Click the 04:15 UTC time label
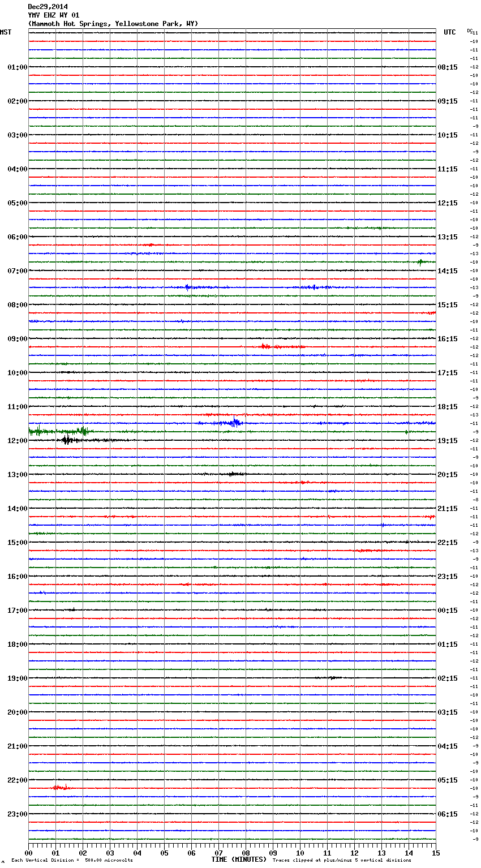The width and height of the screenshot is (481, 868). (448, 746)
